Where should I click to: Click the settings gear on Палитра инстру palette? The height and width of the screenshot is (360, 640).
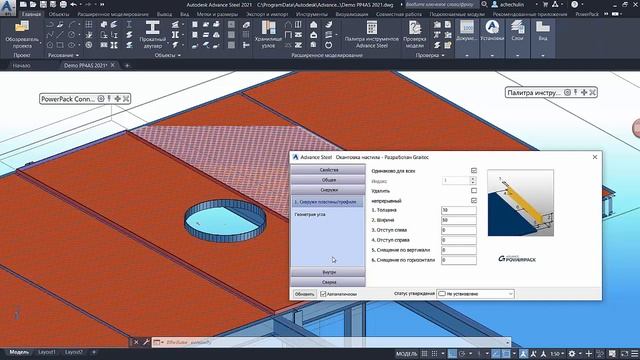click(567, 93)
